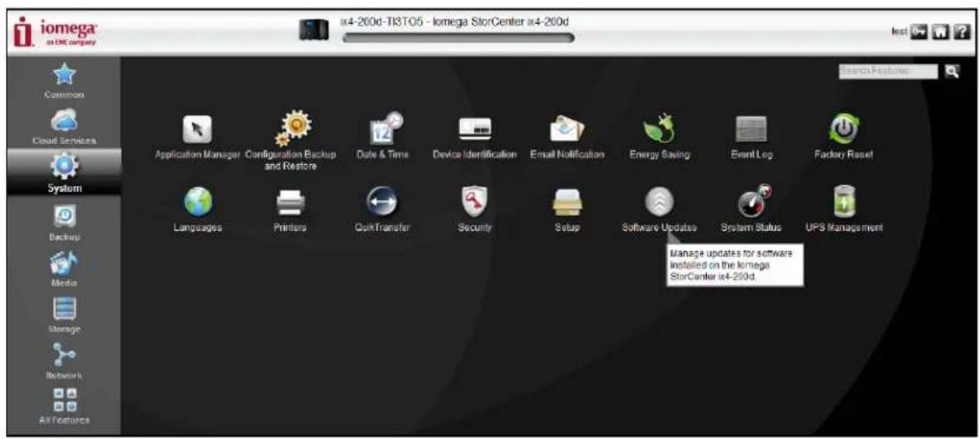Click the storage usage bar in header

(458, 38)
